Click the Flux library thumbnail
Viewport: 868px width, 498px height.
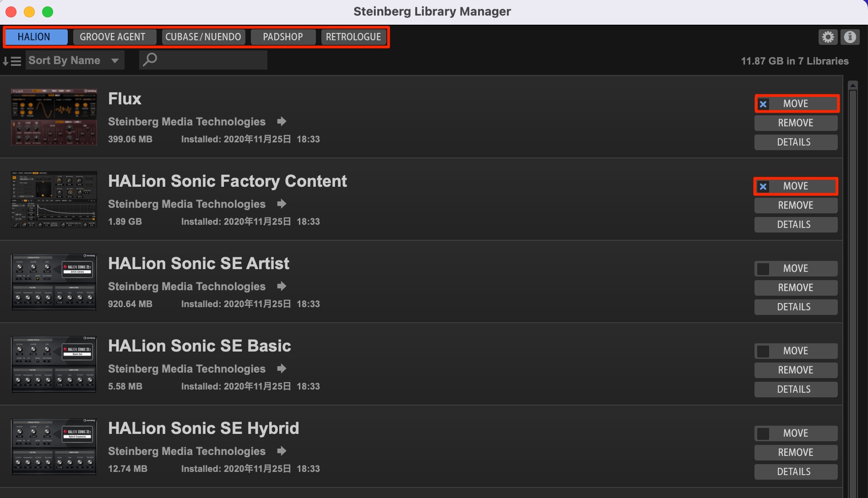(54, 117)
